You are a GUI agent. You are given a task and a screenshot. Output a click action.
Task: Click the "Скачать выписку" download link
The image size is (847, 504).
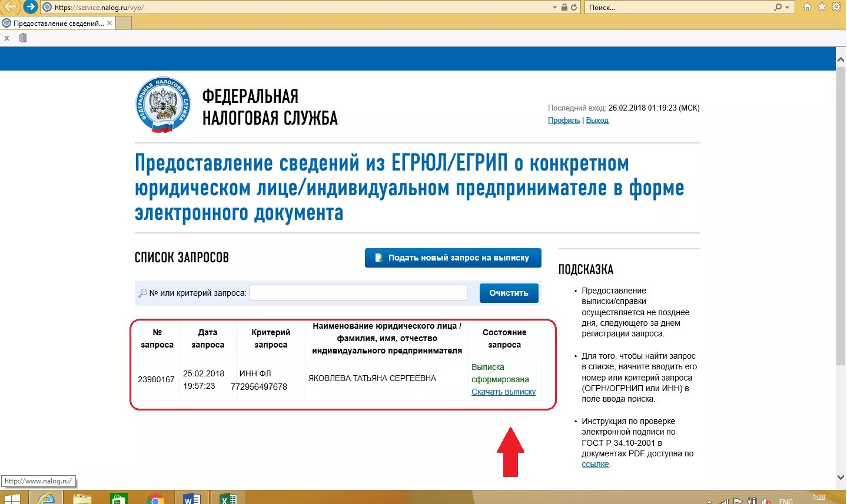(504, 392)
